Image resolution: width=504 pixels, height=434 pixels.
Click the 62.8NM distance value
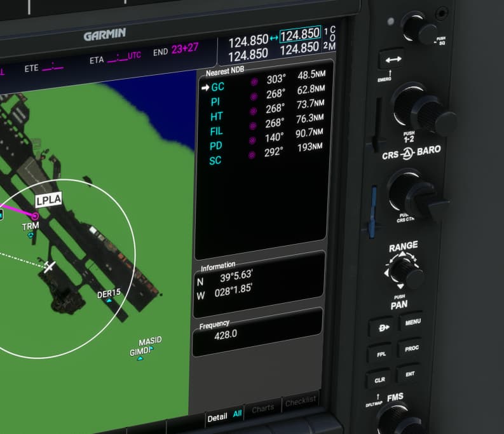pyautogui.click(x=311, y=90)
